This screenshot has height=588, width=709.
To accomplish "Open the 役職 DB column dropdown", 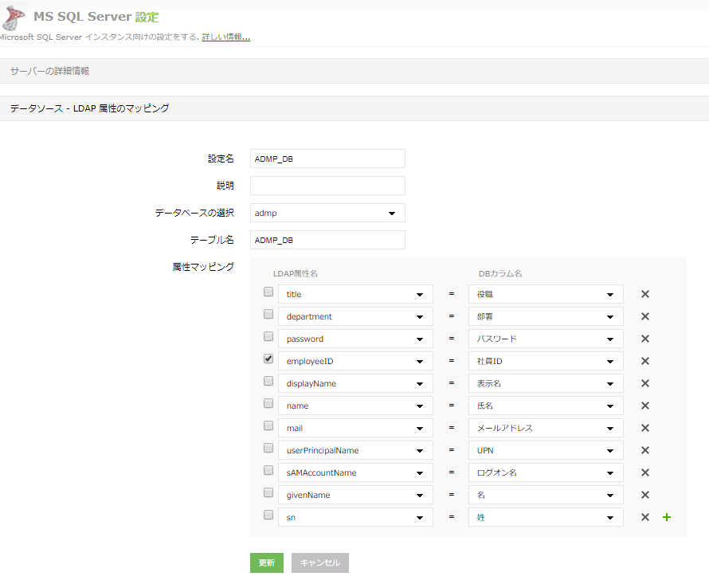I will click(x=546, y=294).
